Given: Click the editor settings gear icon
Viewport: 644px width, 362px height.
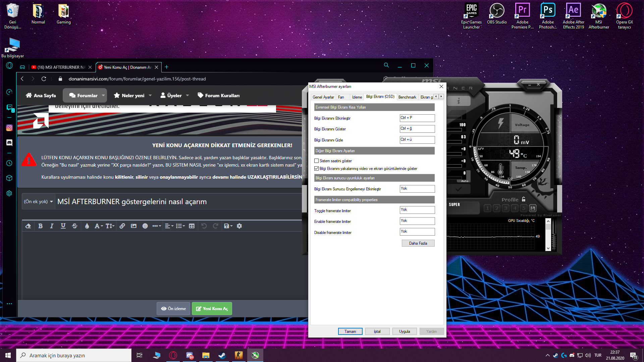Looking at the screenshot, I should click(x=239, y=226).
